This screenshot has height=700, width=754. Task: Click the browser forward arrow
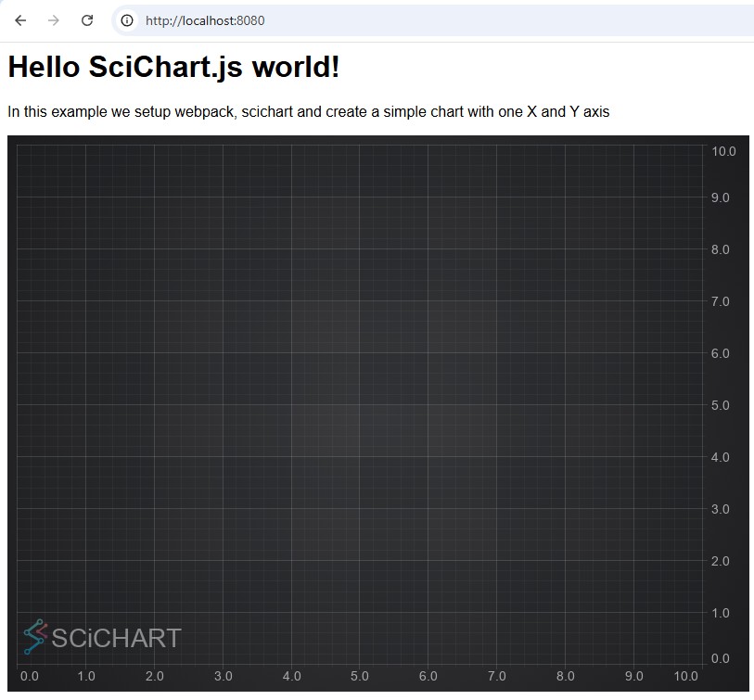click(x=52, y=19)
